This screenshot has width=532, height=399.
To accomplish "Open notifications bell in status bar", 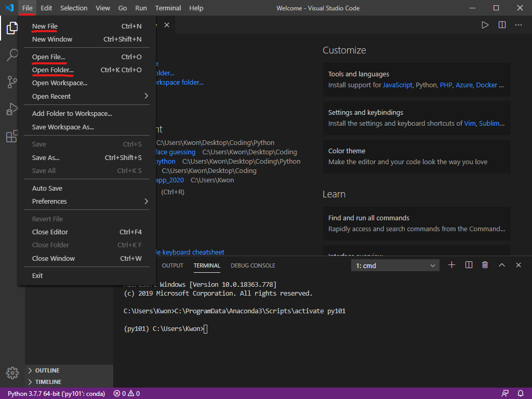I will click(x=521, y=393).
